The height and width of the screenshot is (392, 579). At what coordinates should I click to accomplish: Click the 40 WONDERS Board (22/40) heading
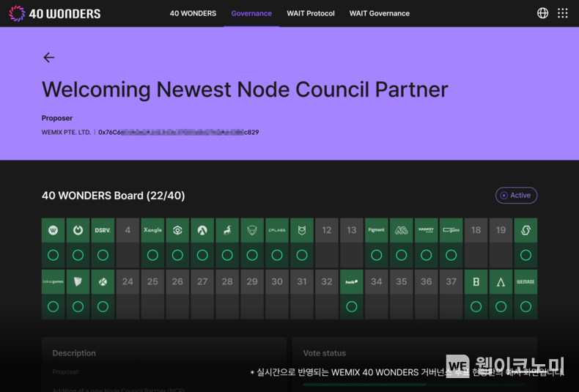(x=114, y=195)
